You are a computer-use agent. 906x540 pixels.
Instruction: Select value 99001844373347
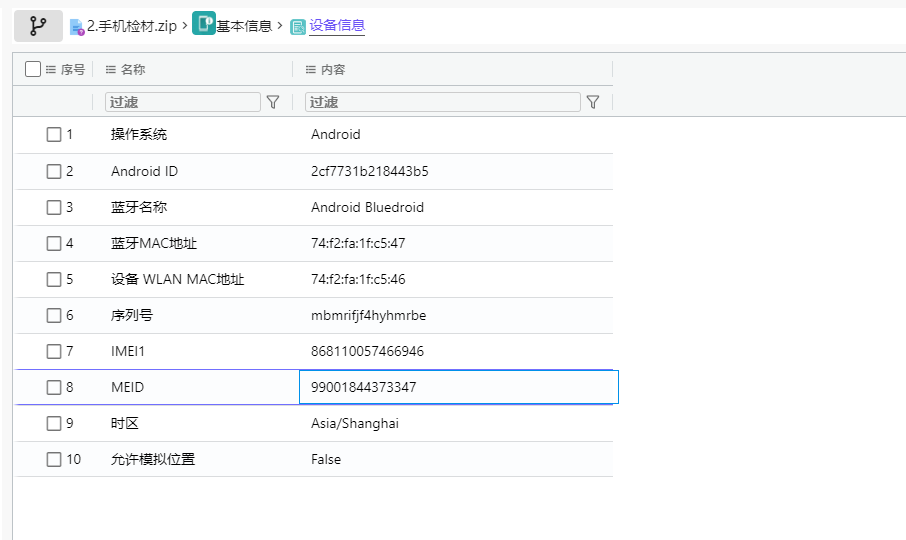(x=363, y=387)
